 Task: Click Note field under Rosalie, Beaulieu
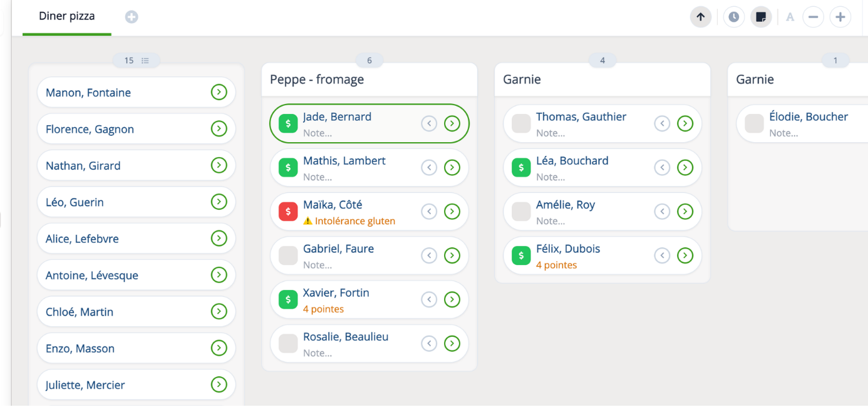click(318, 353)
